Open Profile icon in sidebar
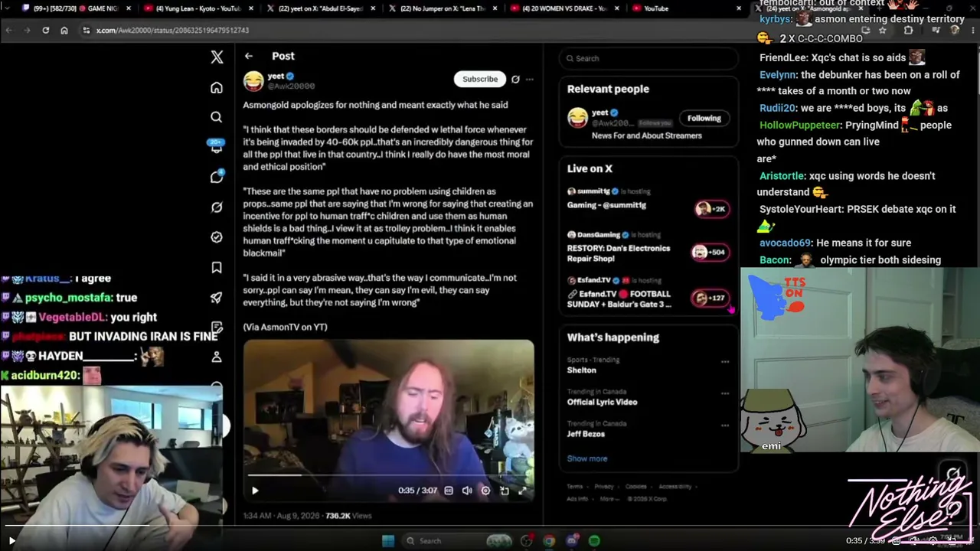 click(x=217, y=357)
